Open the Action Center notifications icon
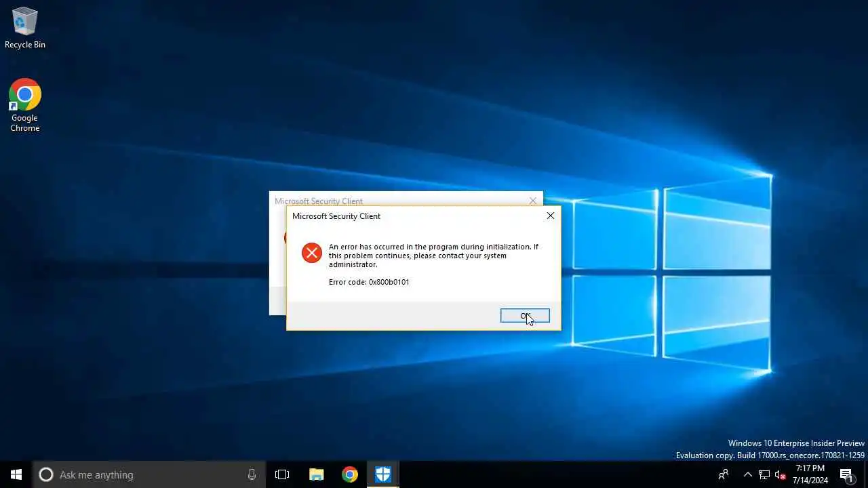This screenshot has height=488, width=868. (x=846, y=474)
